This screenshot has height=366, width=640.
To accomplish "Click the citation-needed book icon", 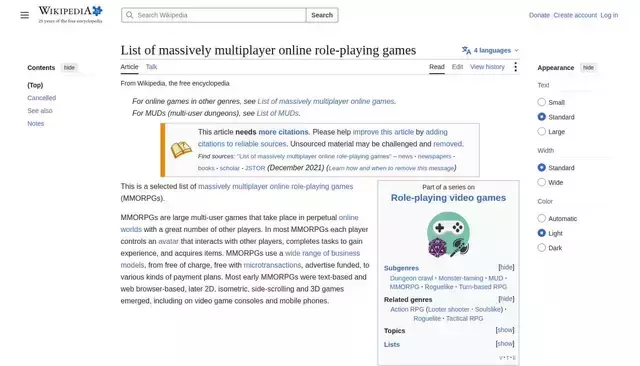I will [181, 150].
